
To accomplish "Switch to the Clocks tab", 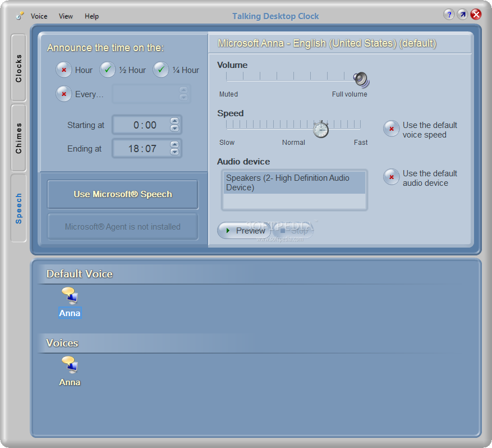I will click(x=19, y=68).
